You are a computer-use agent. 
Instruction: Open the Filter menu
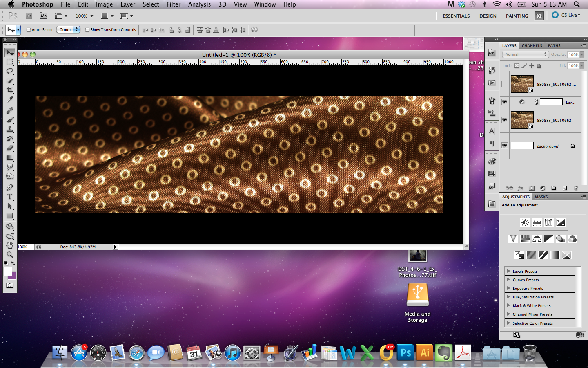tap(173, 4)
